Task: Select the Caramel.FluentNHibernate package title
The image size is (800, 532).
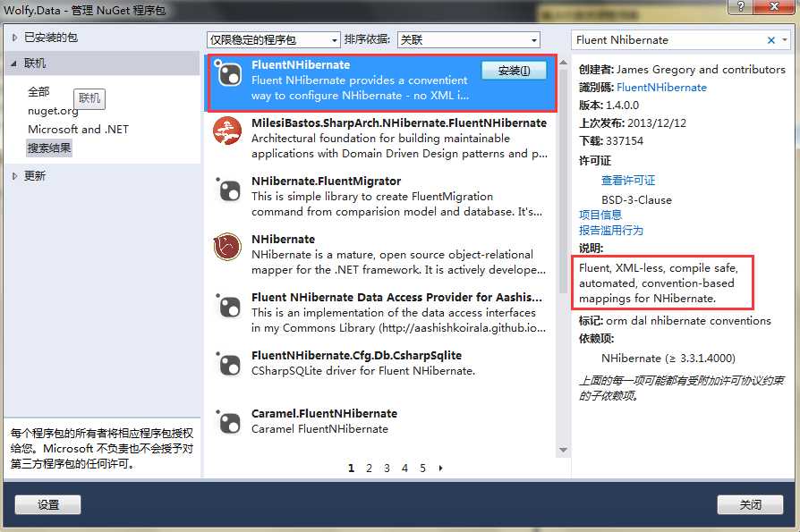Action: tap(324, 413)
